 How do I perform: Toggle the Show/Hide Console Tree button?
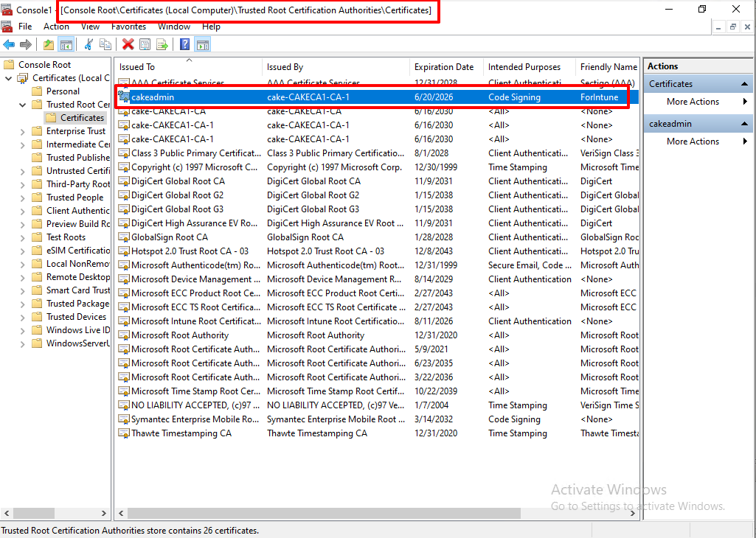pos(66,45)
